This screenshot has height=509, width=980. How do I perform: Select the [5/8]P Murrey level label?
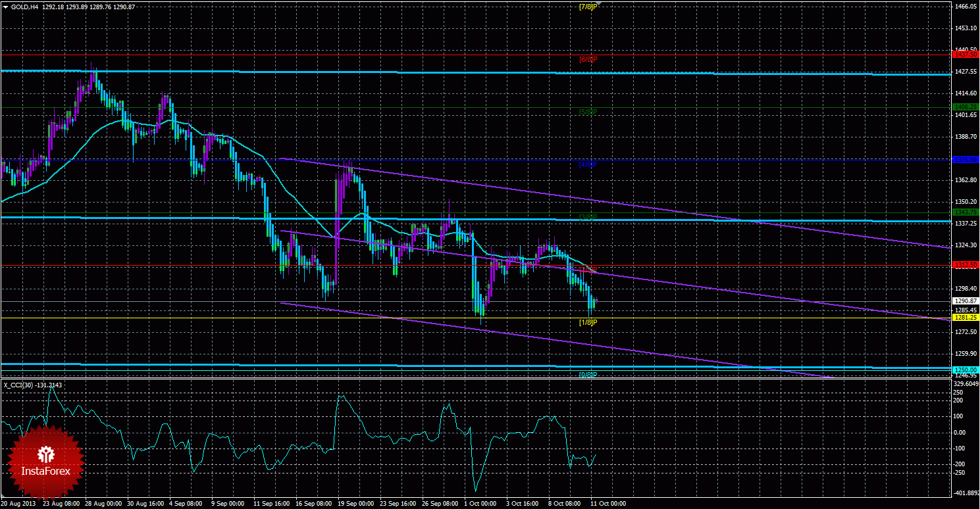587,112
